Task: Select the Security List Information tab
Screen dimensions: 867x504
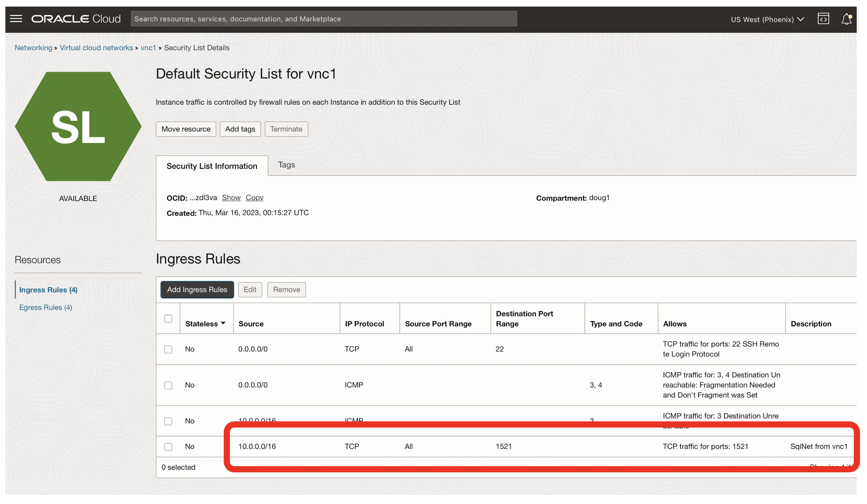Action: [211, 166]
